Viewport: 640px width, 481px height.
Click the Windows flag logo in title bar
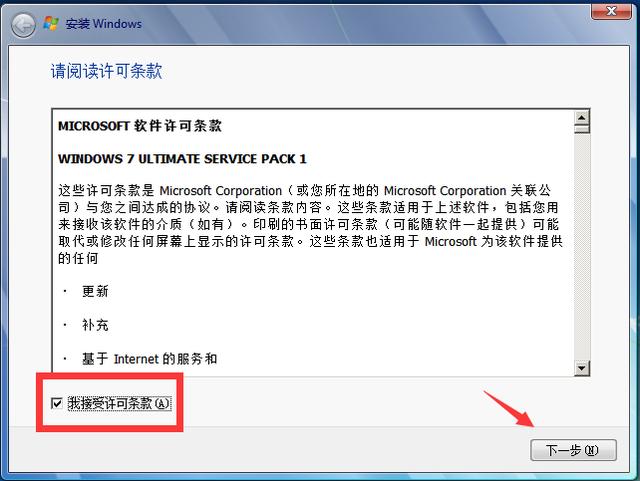[51, 23]
